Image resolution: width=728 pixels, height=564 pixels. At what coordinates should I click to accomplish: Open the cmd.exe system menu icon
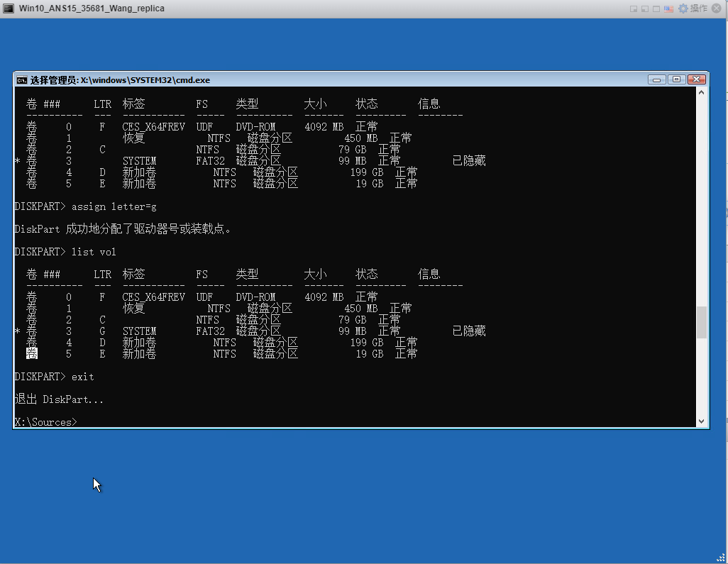22,80
